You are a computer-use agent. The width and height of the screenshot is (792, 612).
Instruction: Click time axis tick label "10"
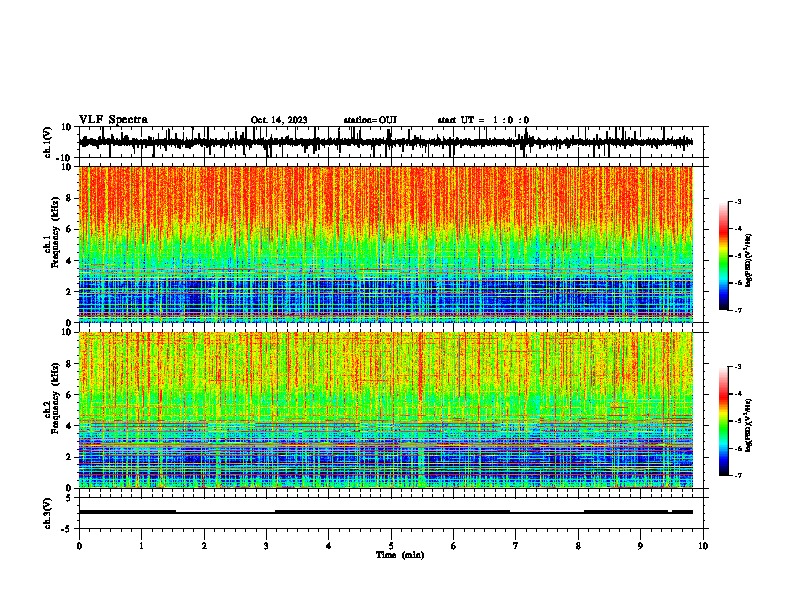pyautogui.click(x=703, y=546)
